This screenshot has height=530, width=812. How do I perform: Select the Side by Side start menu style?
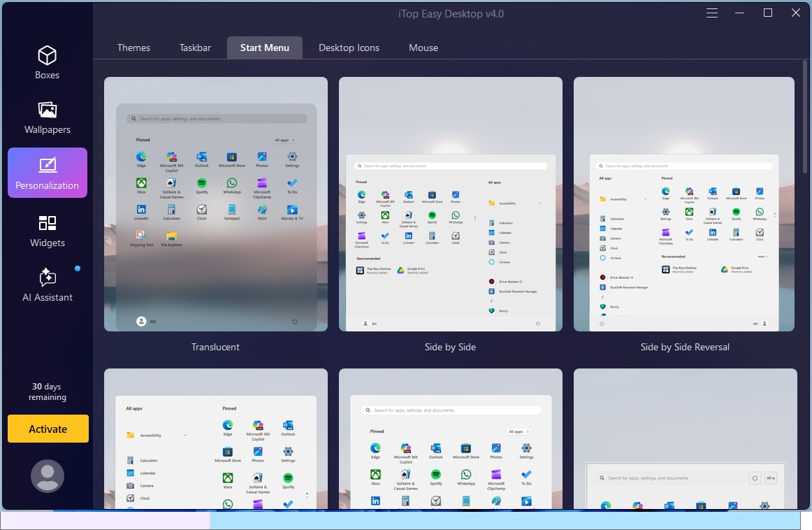[x=450, y=203]
